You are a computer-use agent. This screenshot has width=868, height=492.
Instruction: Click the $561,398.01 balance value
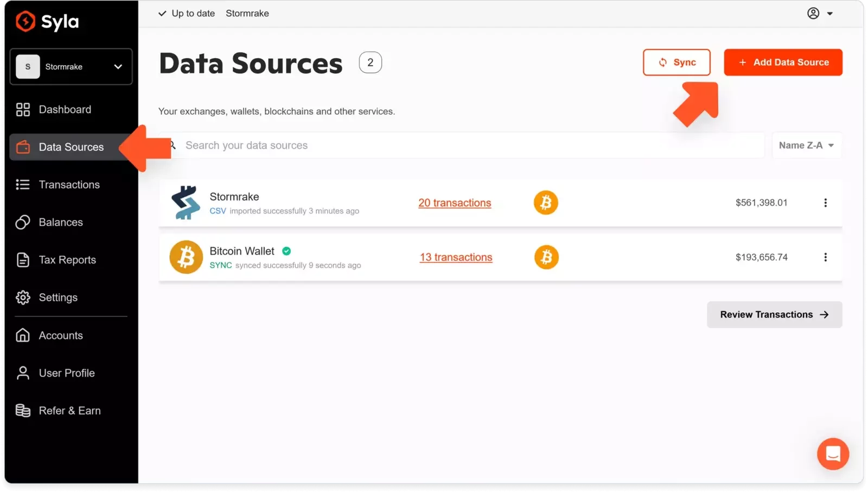[x=761, y=203]
